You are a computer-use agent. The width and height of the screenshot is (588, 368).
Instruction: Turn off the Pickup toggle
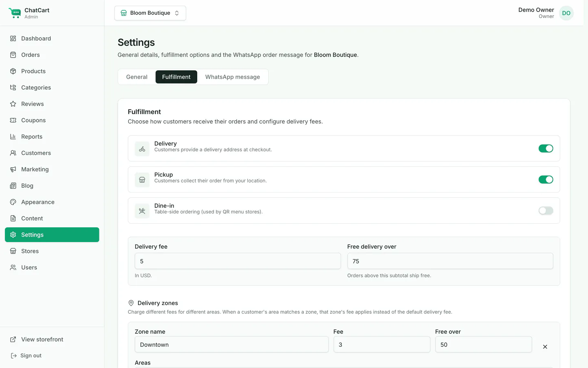click(x=546, y=180)
